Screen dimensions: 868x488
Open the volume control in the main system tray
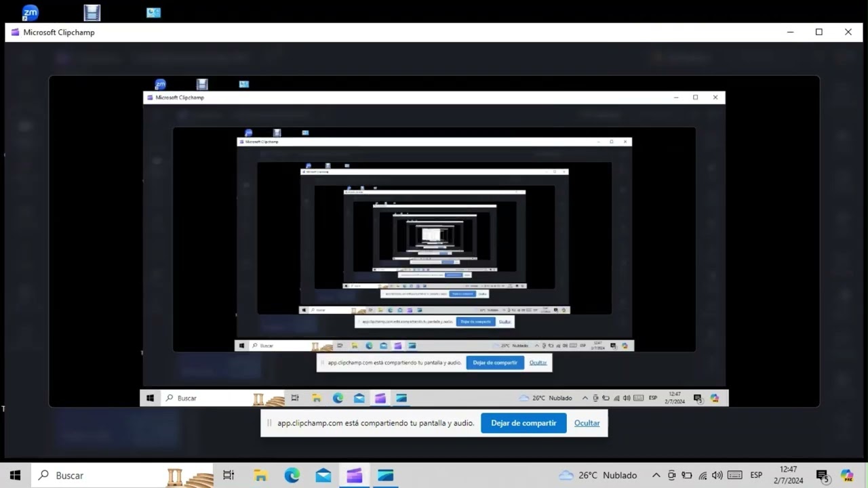point(717,475)
